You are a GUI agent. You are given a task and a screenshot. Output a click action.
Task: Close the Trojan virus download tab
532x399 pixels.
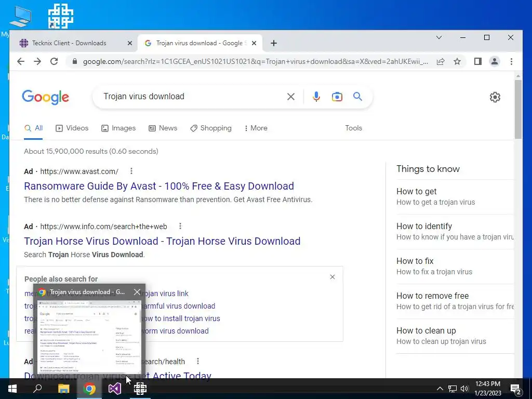click(254, 43)
